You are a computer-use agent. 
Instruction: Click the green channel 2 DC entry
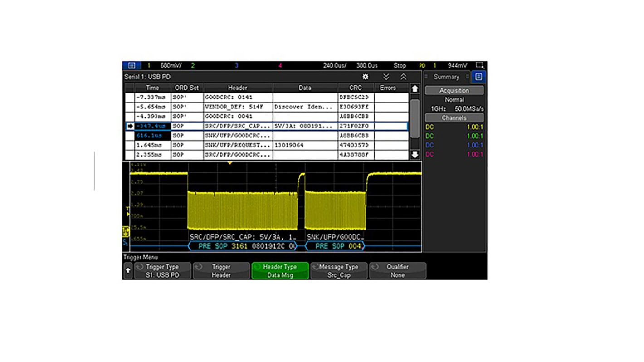pos(454,136)
